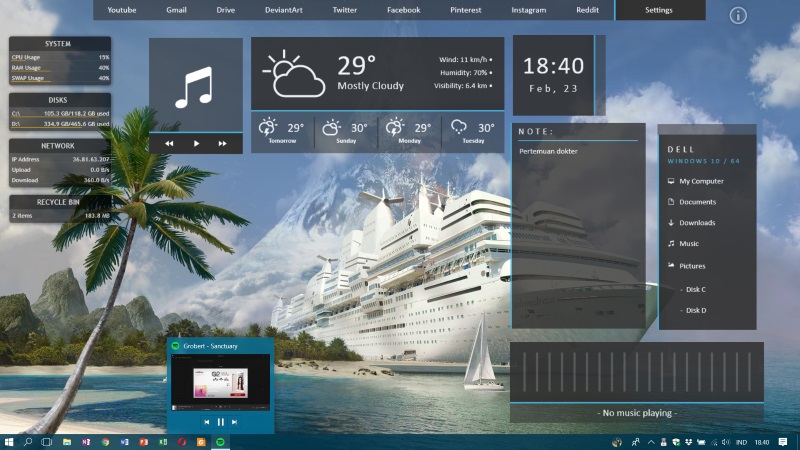The image size is (800, 450).
Task: Click the D:\ disk usage row
Action: coord(60,124)
